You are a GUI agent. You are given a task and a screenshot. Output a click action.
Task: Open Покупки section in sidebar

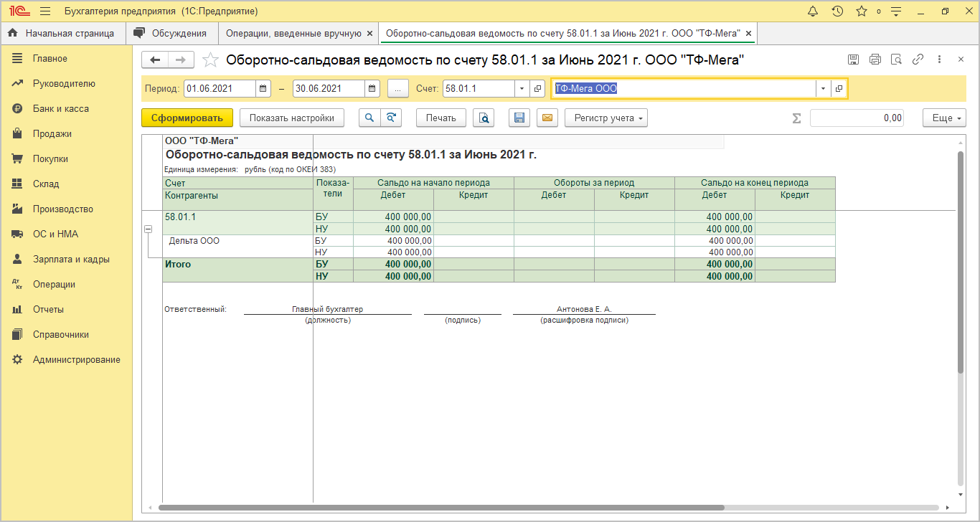pyautogui.click(x=66, y=159)
